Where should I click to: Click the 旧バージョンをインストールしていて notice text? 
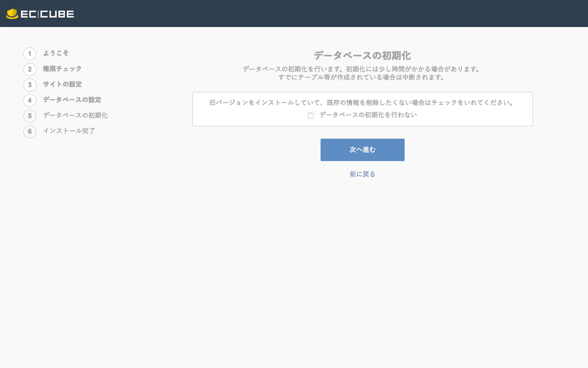[x=363, y=103]
